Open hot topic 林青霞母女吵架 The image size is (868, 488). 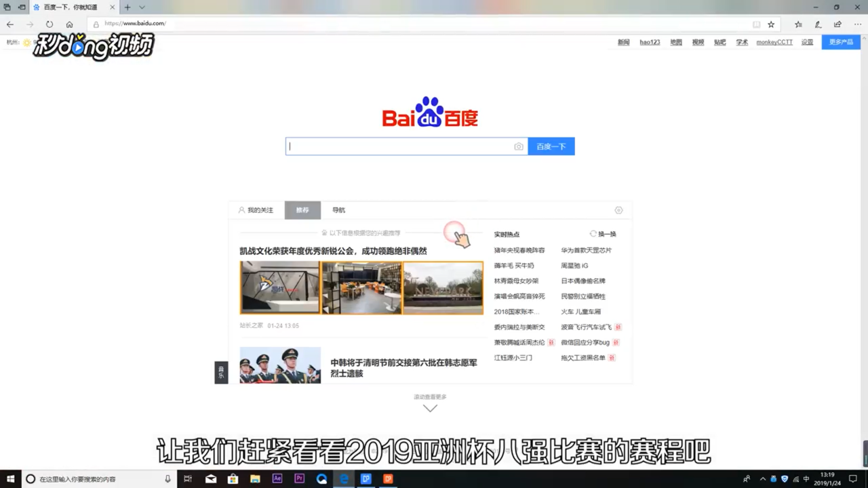pos(516,281)
